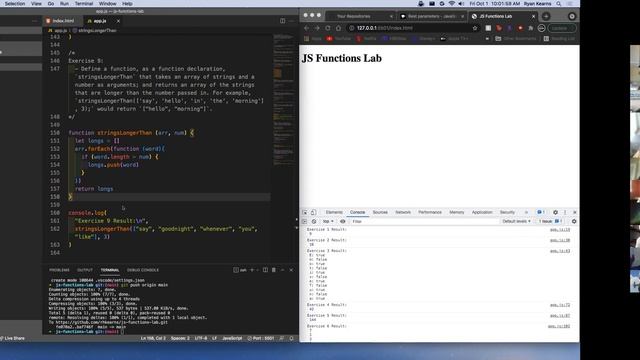
Task: Close the terminal panel
Action: click(291, 270)
